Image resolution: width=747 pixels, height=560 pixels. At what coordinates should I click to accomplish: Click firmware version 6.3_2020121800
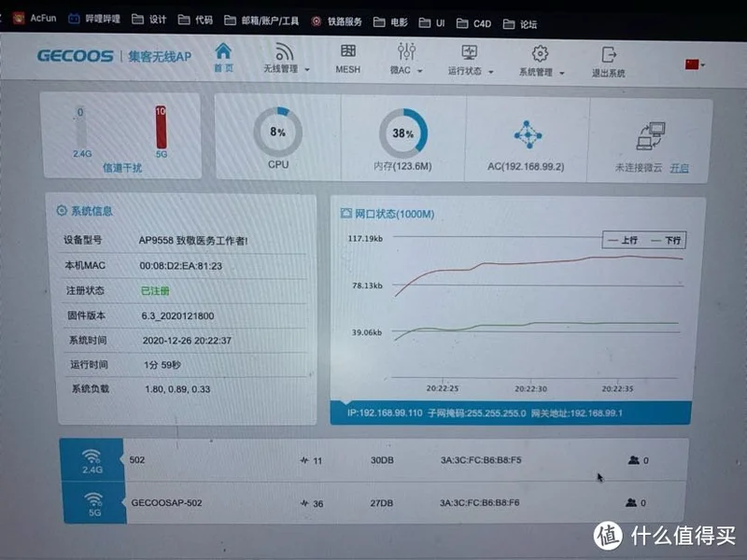(x=177, y=315)
